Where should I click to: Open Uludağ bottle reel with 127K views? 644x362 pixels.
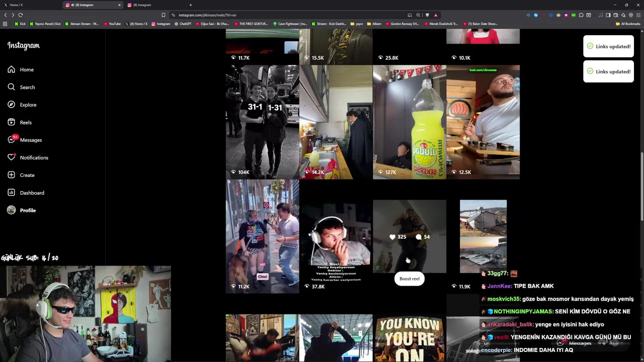point(409,122)
